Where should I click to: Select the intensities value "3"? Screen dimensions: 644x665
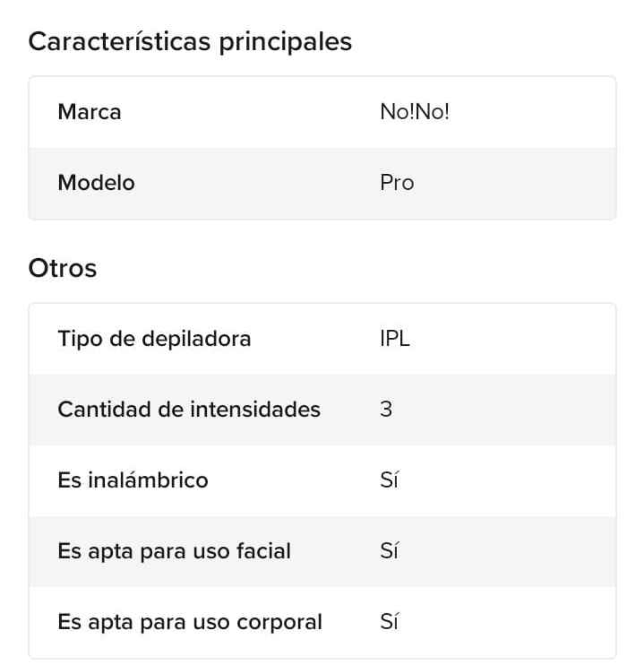coord(386,409)
